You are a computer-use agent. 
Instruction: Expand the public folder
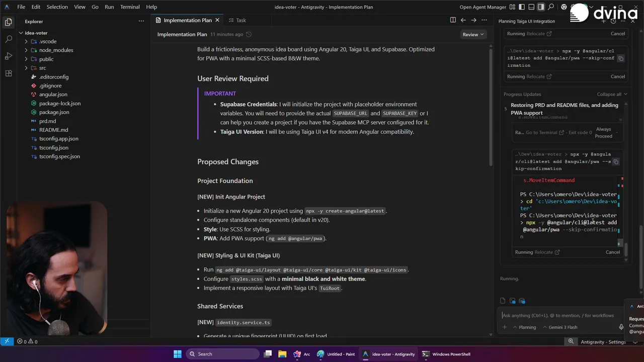pos(46,59)
